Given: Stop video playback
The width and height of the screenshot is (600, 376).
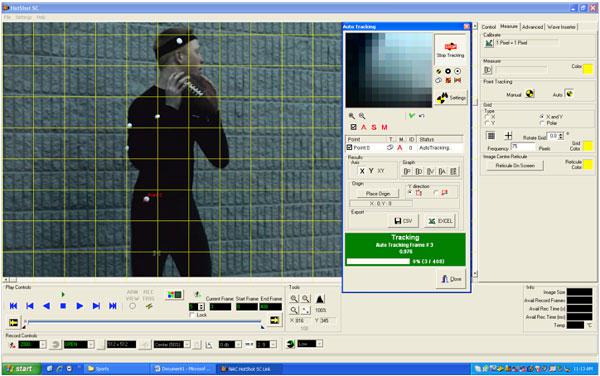Looking at the screenshot, I should 63,306.
